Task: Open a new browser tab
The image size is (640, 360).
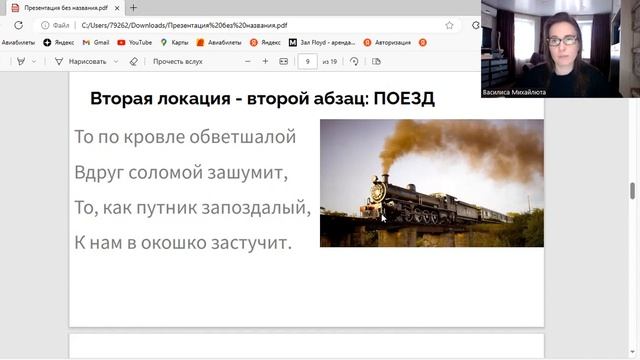Action: click(133, 8)
